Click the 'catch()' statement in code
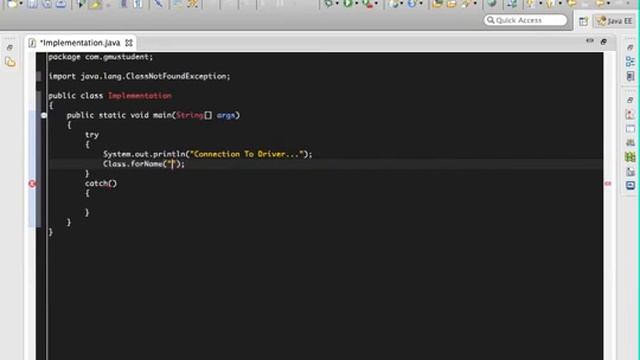The height and width of the screenshot is (360, 640). point(101,183)
